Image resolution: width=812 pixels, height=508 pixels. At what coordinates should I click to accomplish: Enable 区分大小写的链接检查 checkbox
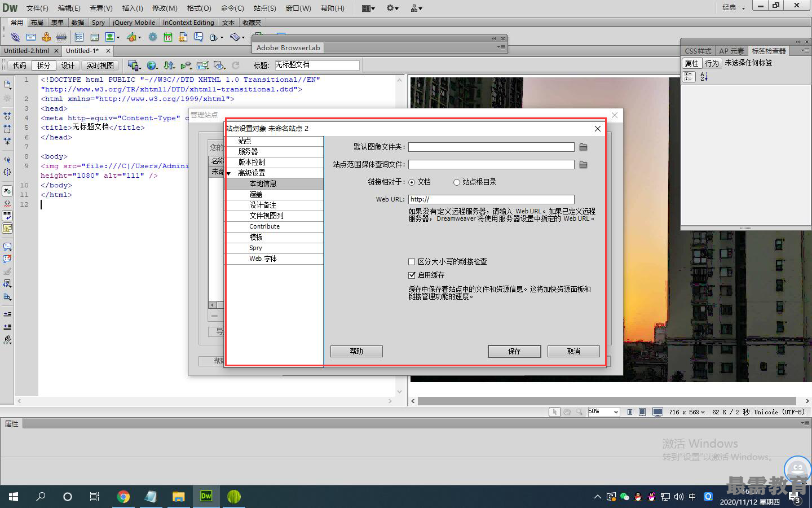click(412, 262)
